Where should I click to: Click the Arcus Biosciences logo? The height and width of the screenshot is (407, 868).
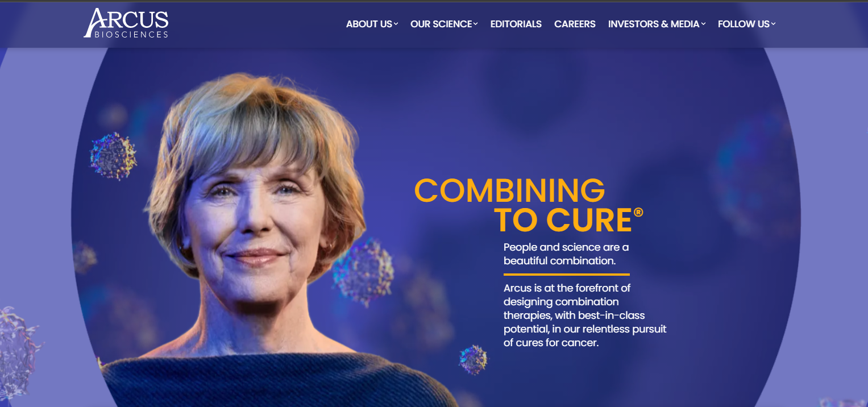click(126, 23)
